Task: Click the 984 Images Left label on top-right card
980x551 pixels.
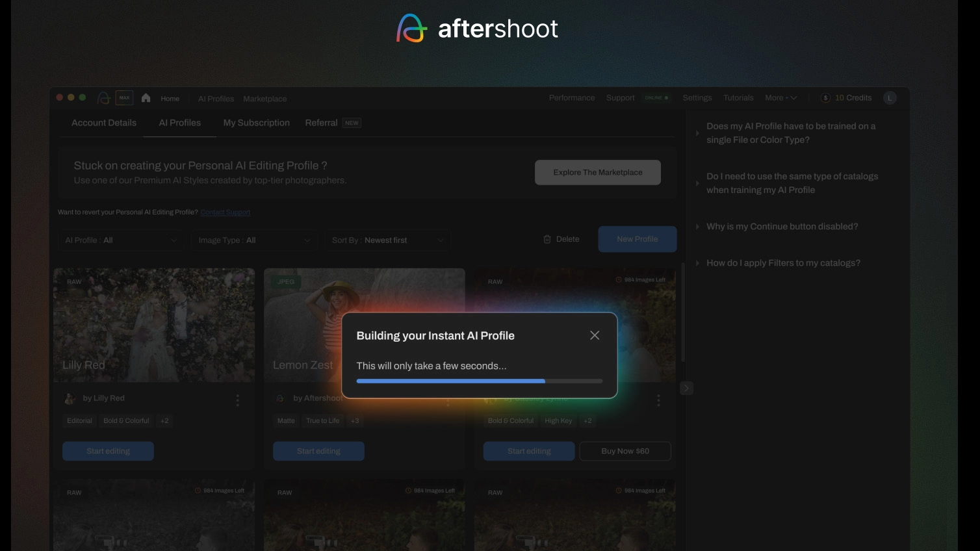Action: [x=641, y=280]
